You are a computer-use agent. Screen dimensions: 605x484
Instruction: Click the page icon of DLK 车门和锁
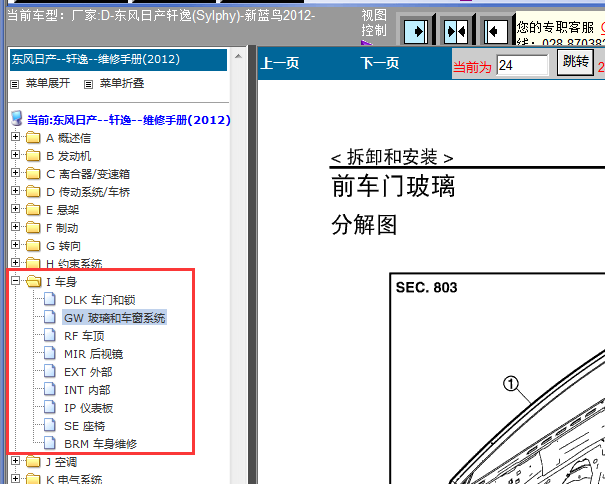(50, 299)
